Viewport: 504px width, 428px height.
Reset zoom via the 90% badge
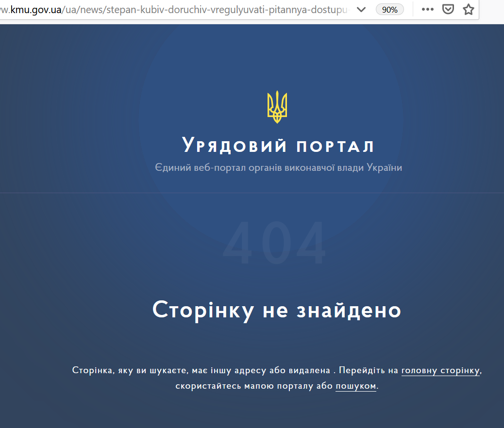tap(389, 10)
